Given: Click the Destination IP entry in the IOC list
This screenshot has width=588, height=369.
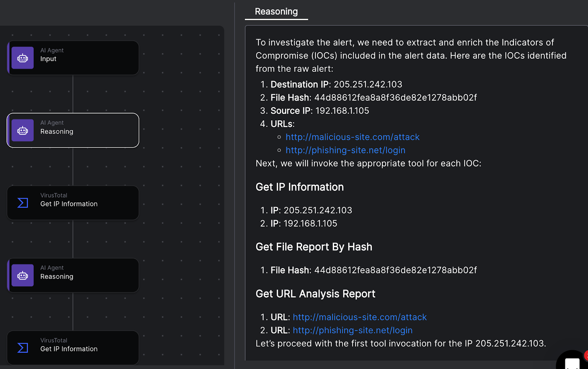Looking at the screenshot, I should coord(336,85).
